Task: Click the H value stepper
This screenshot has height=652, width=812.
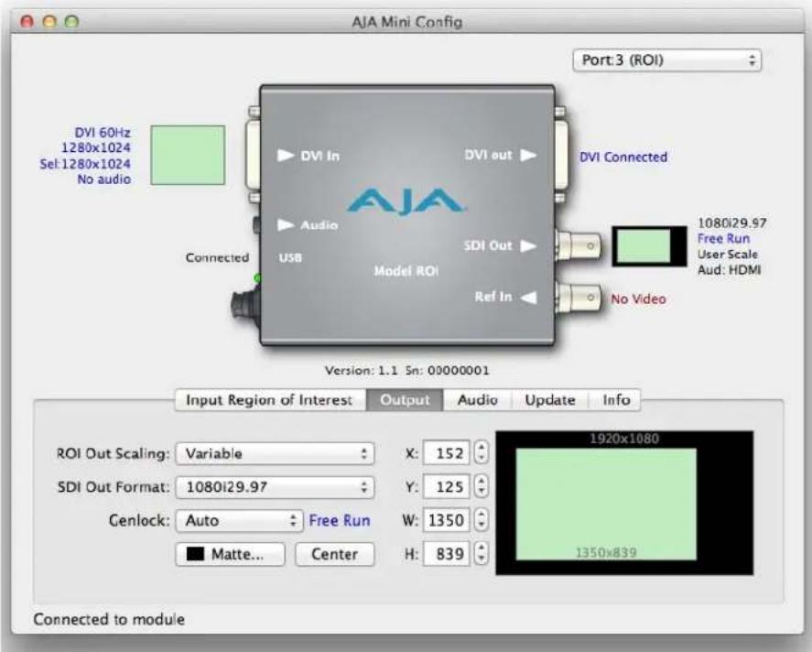Action: click(482, 553)
